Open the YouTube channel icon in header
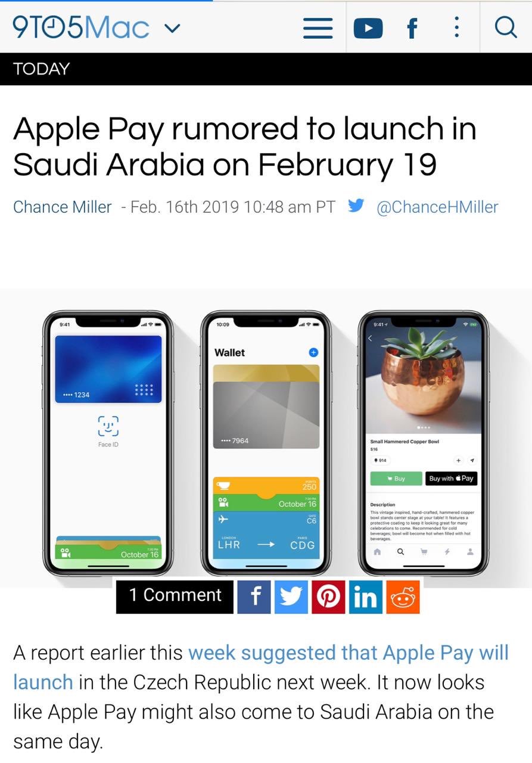Viewport: 532px width, 763px height. click(368, 27)
